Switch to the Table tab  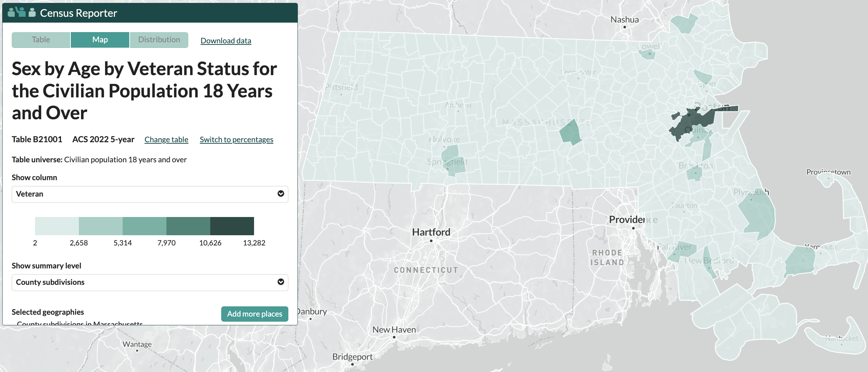[x=41, y=40]
